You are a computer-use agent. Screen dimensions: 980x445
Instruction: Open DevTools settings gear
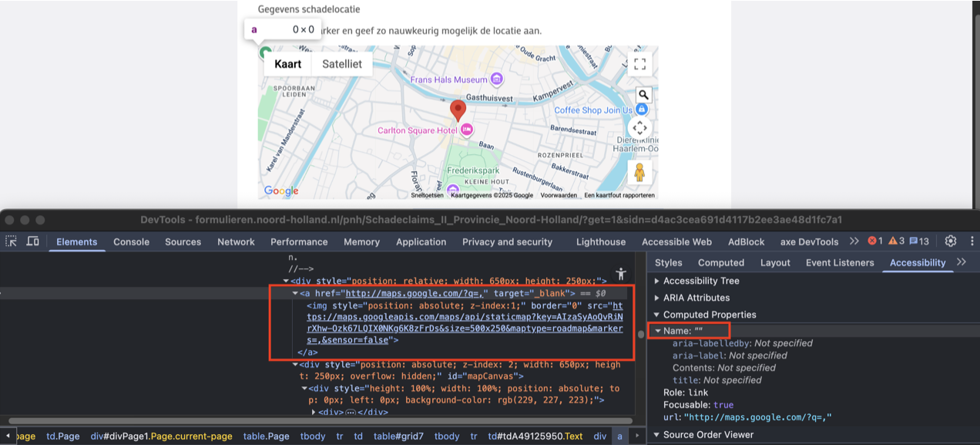point(950,241)
